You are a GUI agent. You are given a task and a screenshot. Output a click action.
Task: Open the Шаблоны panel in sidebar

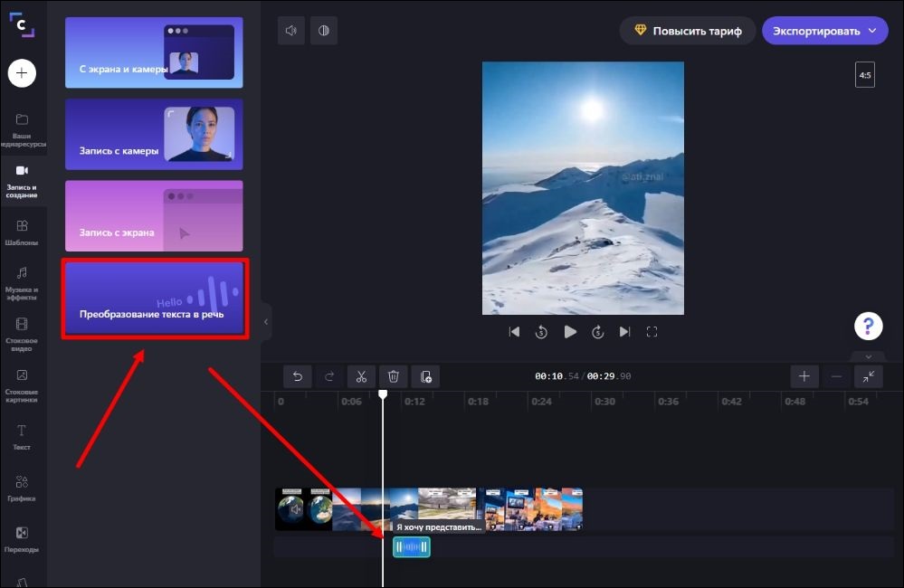point(23,231)
